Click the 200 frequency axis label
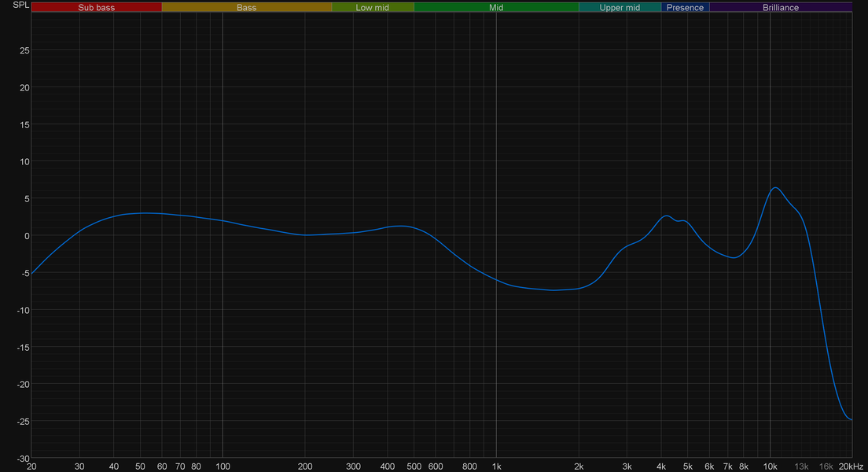The image size is (868, 472). [305, 466]
